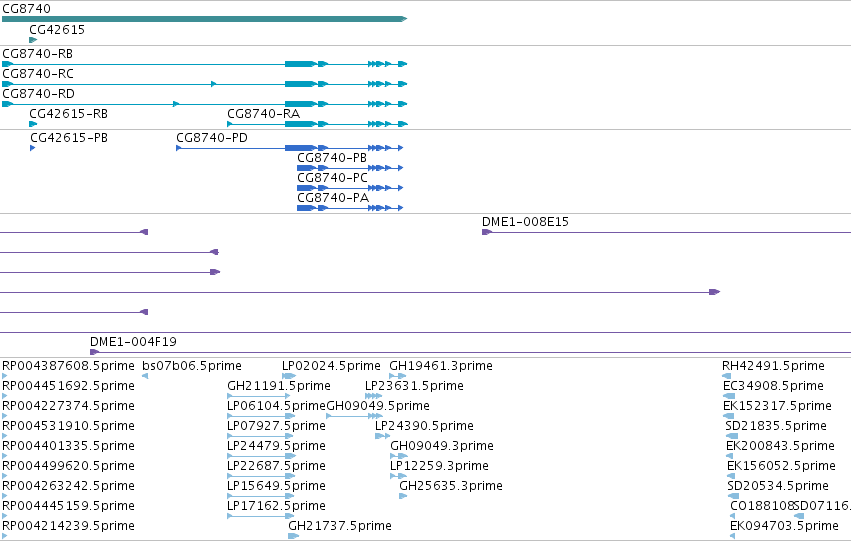The image size is (851, 541).
Task: Select the CG8740 gene bar
Action: tap(205, 19)
